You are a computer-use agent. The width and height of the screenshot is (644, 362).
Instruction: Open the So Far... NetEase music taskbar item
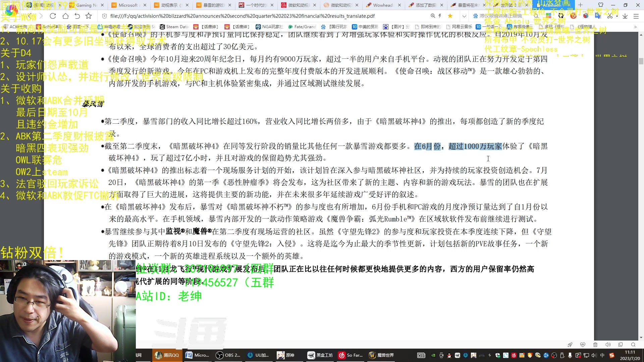pos(351,355)
